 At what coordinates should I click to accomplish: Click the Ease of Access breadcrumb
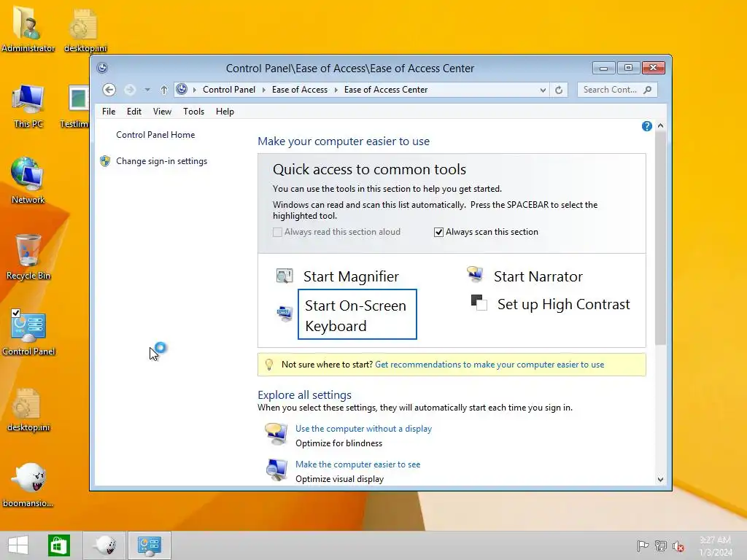[x=300, y=90]
